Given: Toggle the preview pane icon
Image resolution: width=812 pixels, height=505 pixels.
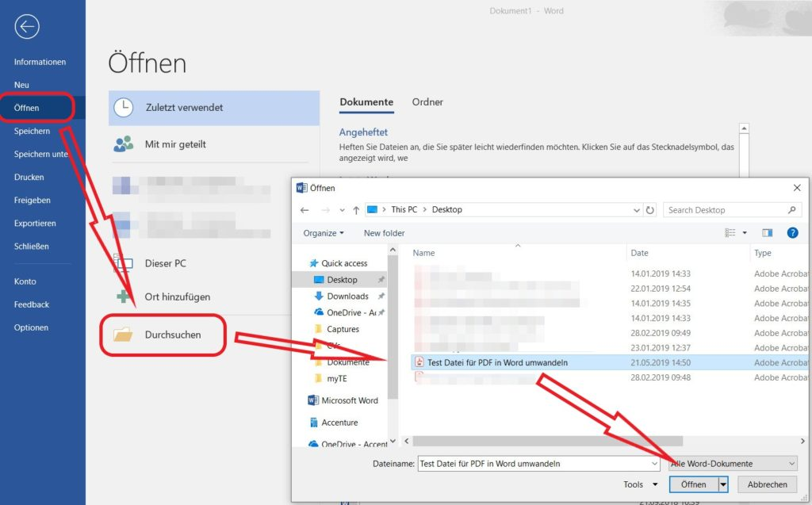Looking at the screenshot, I should [768, 232].
